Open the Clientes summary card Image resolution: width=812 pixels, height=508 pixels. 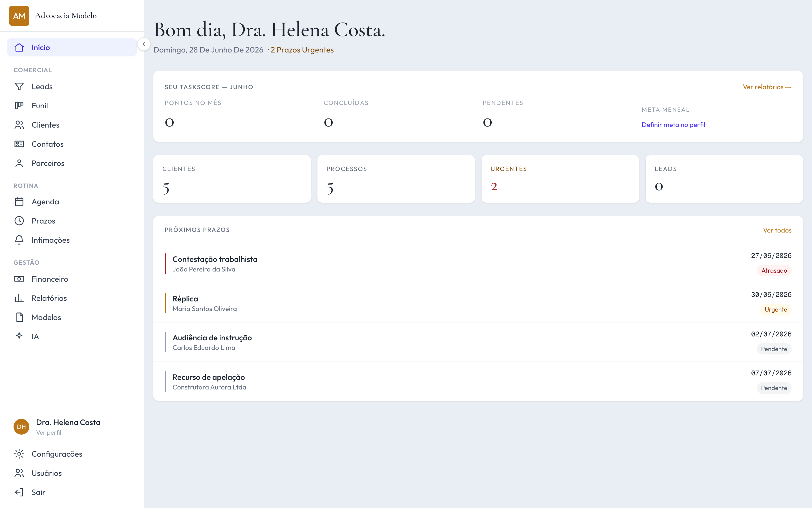tap(232, 179)
